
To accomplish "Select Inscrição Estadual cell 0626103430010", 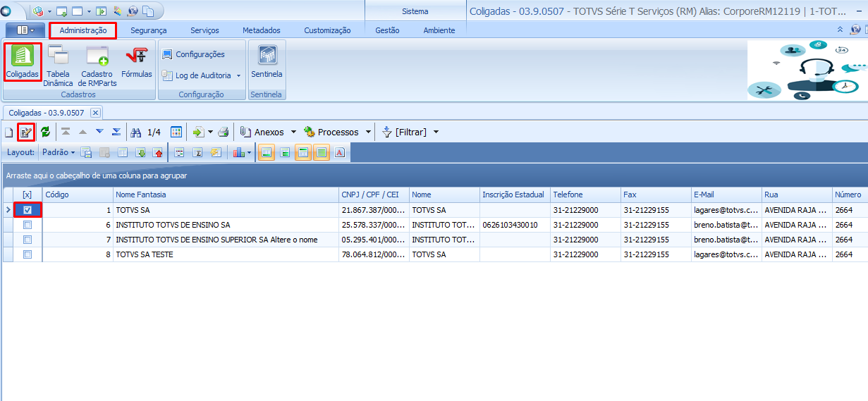I will [x=515, y=225].
